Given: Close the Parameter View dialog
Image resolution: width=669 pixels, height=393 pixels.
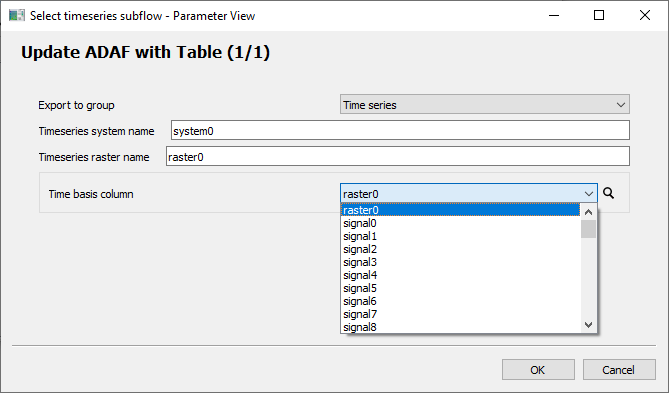Looking at the screenshot, I should pyautogui.click(x=645, y=15).
